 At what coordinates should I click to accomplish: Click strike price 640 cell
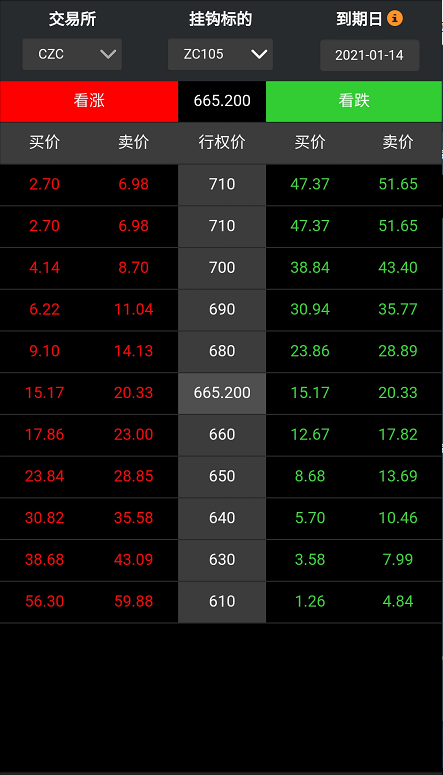222,518
